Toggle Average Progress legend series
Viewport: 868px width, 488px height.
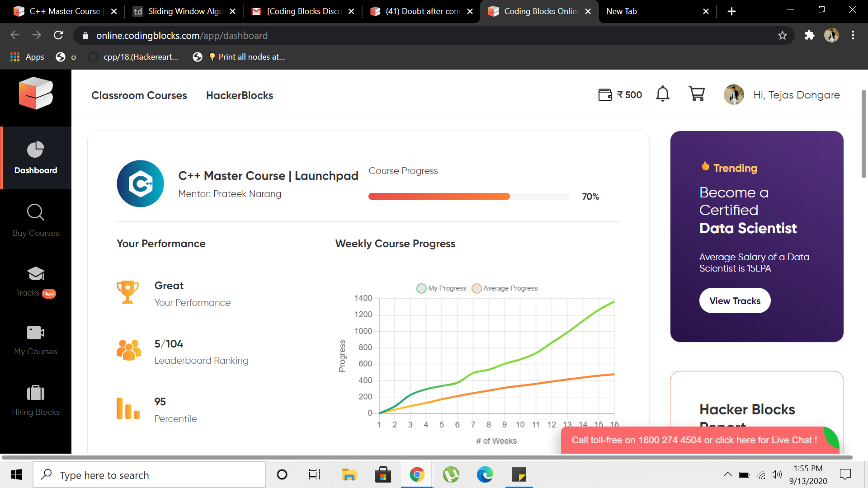pos(505,288)
